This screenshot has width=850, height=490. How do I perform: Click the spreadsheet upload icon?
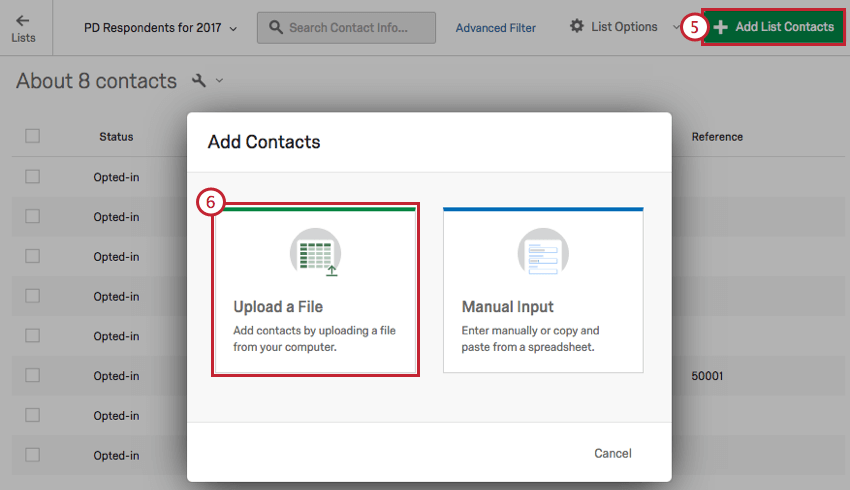pyautogui.click(x=315, y=252)
